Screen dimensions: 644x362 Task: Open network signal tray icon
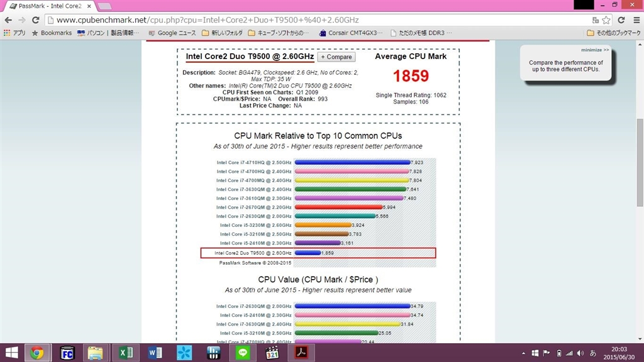click(569, 353)
